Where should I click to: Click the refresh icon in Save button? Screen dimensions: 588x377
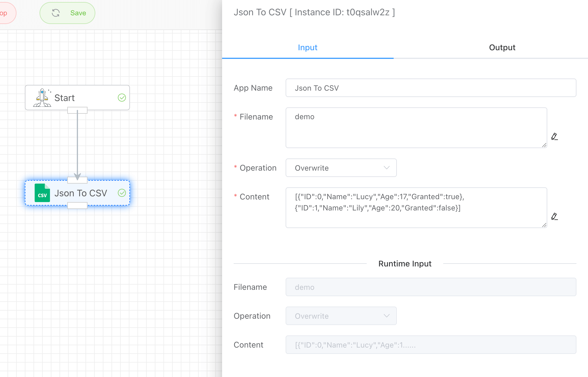(x=56, y=13)
